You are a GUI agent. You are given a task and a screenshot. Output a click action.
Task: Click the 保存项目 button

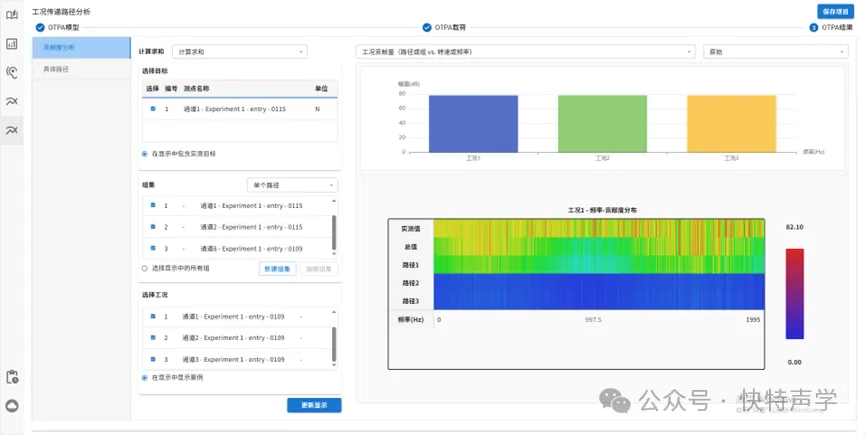click(835, 12)
